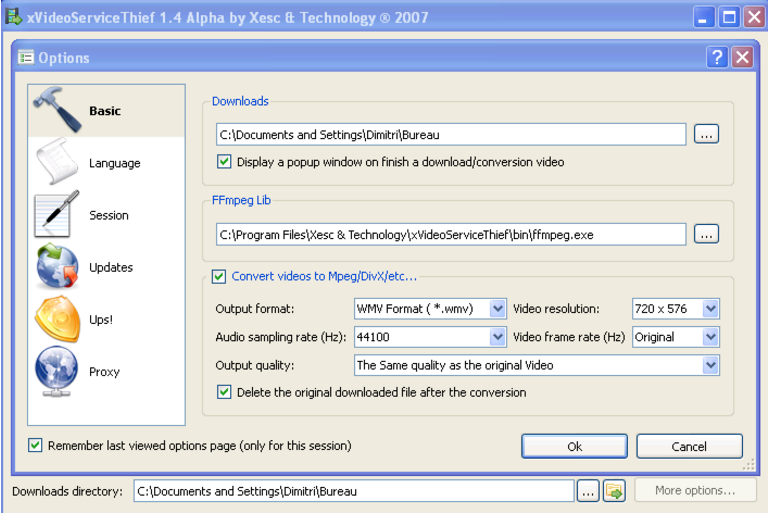Click the More options button
This screenshot has height=513, width=768.
(696, 490)
